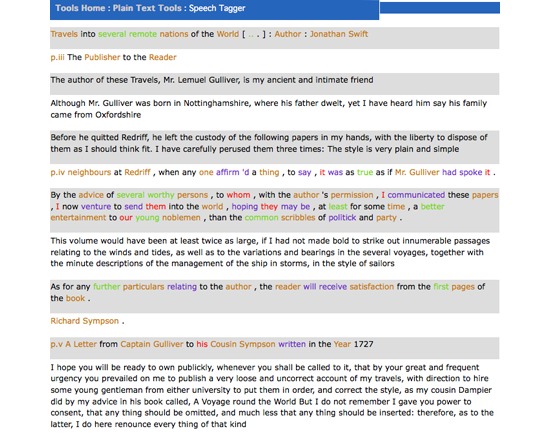Click the word 'scribbles'

(298, 218)
